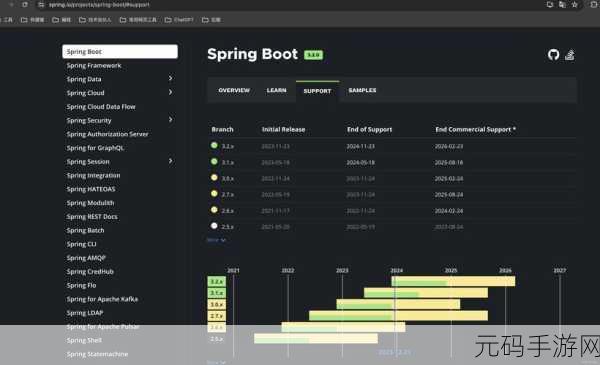The height and width of the screenshot is (365, 600).
Task: Open Spring for GraphQL project
Action: 95,148
